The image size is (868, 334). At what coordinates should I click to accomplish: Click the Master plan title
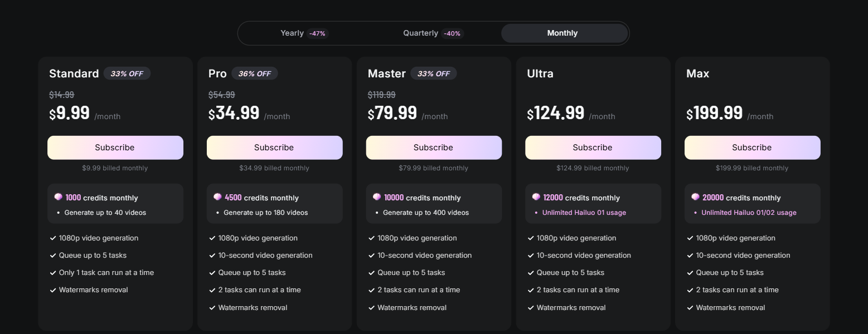tap(387, 73)
